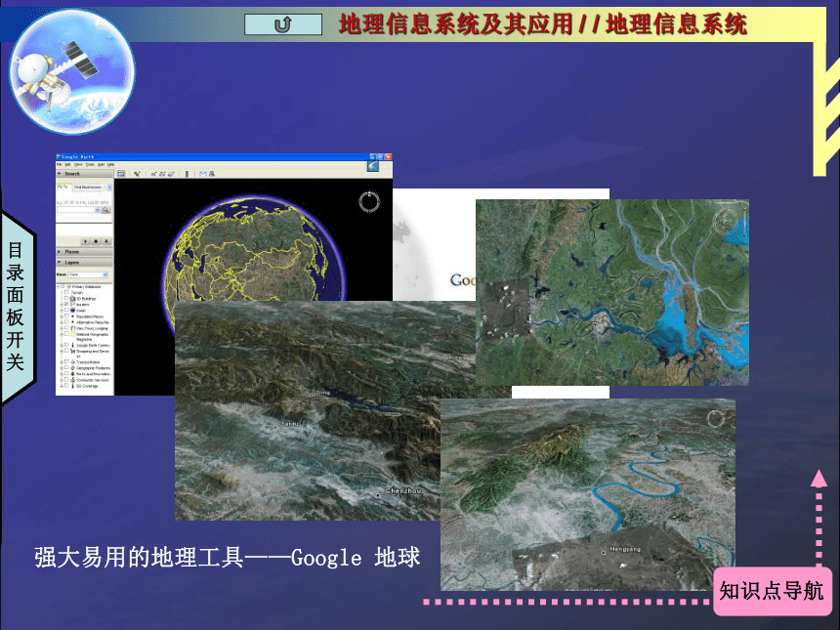Open the Add menu in Google Earth
The height and width of the screenshot is (630, 840).
pos(101,164)
